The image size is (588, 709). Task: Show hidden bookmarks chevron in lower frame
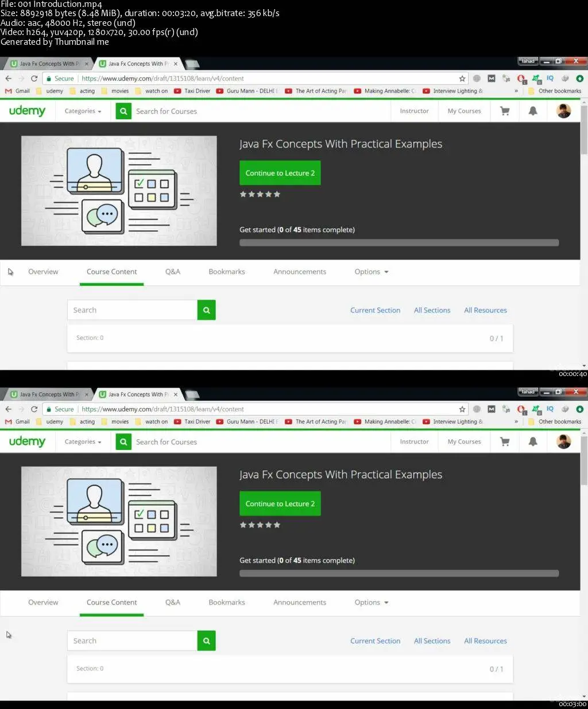pyautogui.click(x=516, y=421)
